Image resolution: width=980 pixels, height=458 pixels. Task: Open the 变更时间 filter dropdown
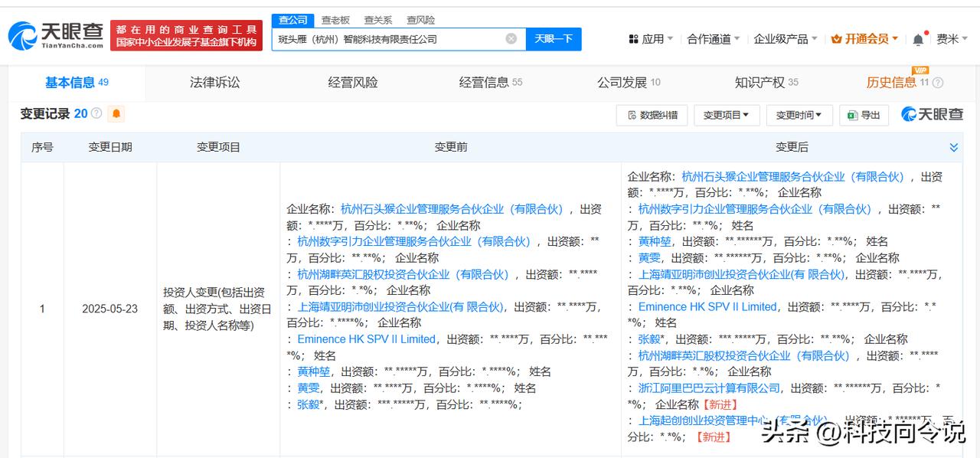point(799,115)
